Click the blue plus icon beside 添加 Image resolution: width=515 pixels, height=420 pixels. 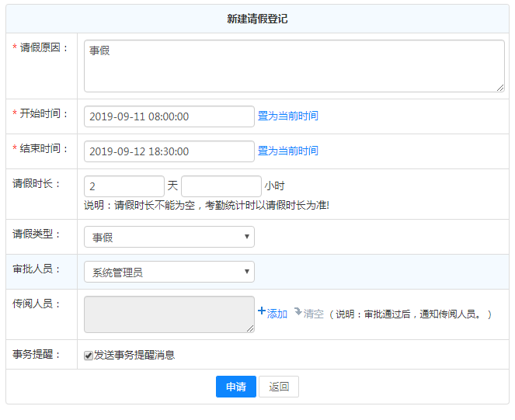point(262,311)
